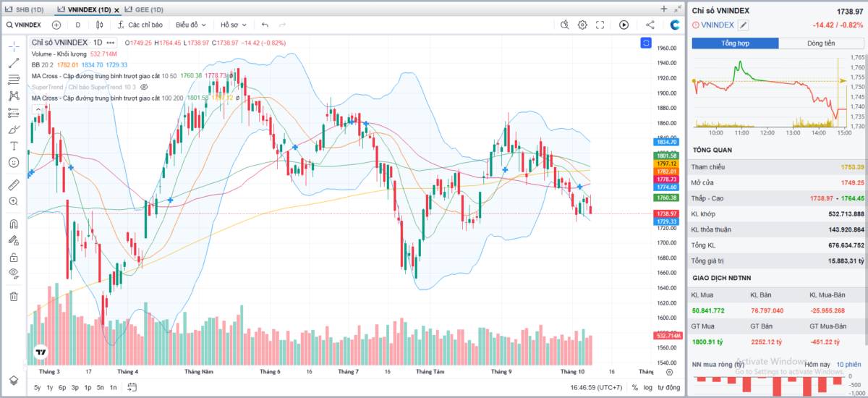Open the object tree layers icon
The height and width of the screenshot is (398, 868).
pos(13,380)
